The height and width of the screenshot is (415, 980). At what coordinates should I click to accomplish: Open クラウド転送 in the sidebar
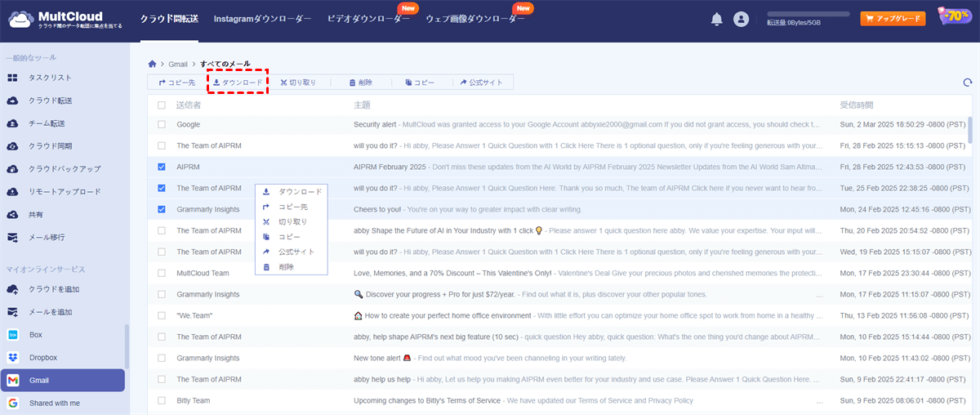50,100
